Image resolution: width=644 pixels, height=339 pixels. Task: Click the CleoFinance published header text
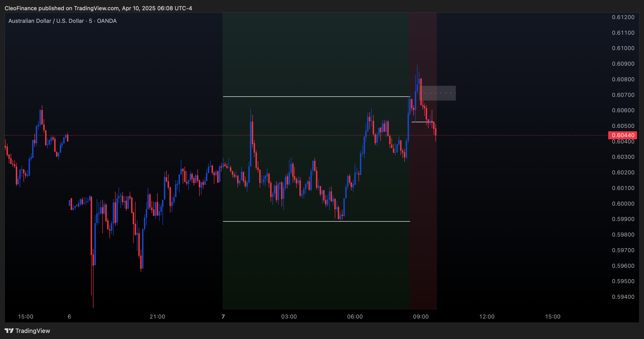pos(98,8)
